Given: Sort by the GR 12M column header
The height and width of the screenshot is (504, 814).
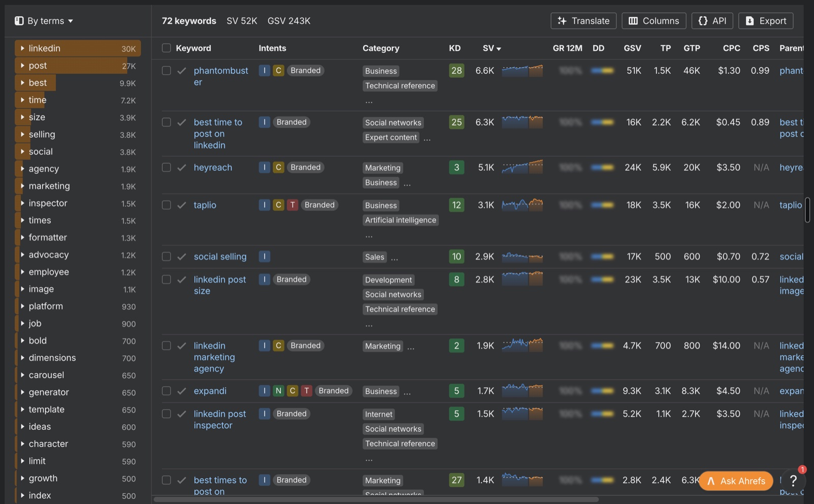Looking at the screenshot, I should (x=567, y=48).
